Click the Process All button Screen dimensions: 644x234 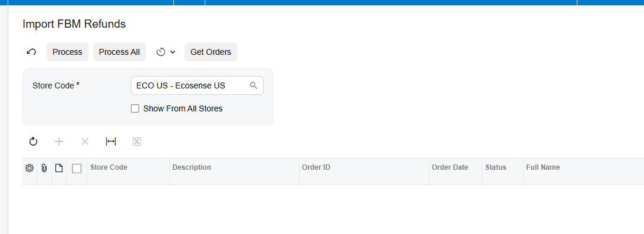click(x=120, y=52)
